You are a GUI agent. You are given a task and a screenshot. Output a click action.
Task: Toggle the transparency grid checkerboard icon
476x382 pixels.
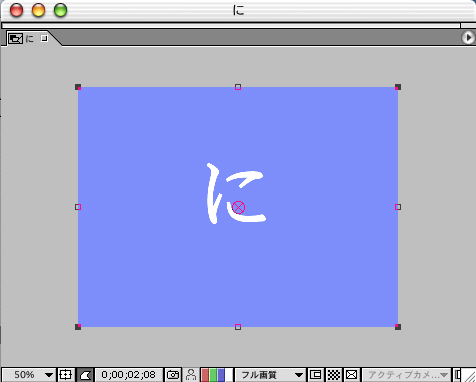(334, 375)
